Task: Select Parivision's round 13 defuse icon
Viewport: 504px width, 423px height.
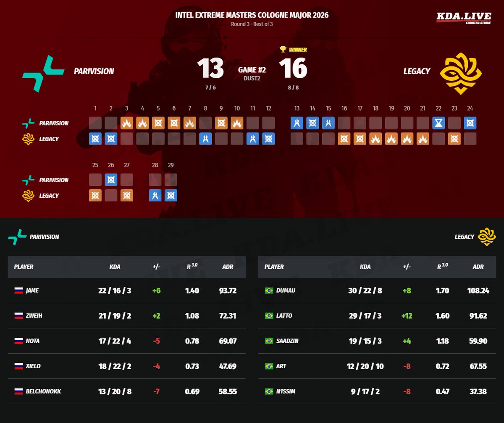Action: click(x=297, y=123)
